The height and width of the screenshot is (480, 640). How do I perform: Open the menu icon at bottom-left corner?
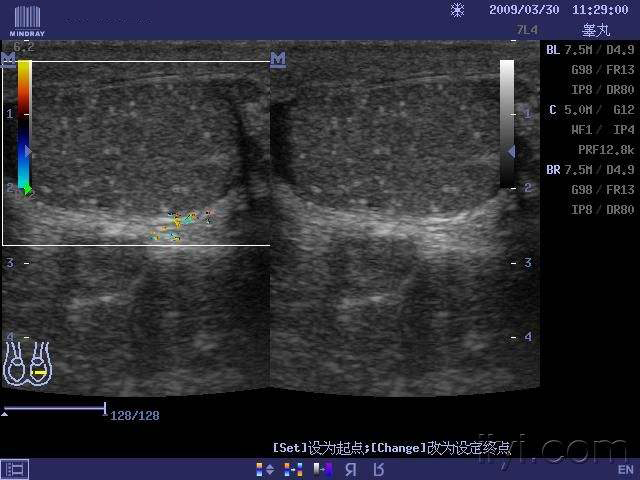click(x=15, y=468)
